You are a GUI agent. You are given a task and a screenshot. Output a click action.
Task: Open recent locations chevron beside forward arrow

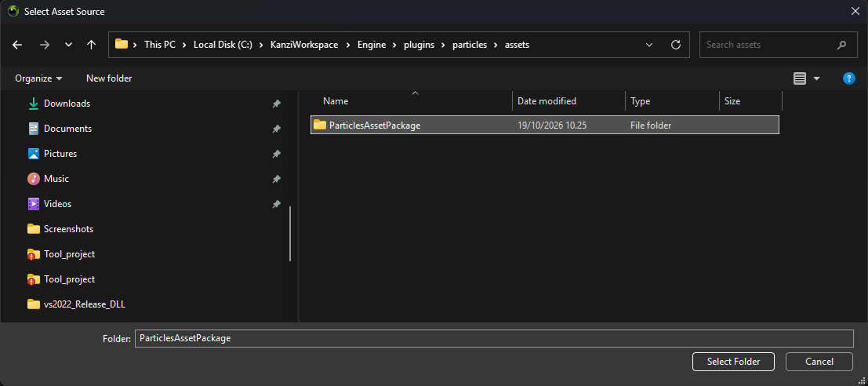[69, 45]
